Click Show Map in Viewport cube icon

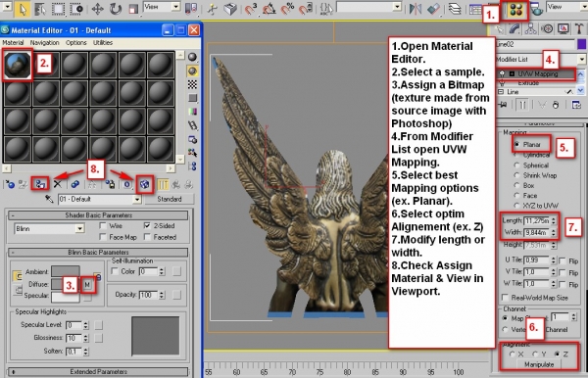145,184
